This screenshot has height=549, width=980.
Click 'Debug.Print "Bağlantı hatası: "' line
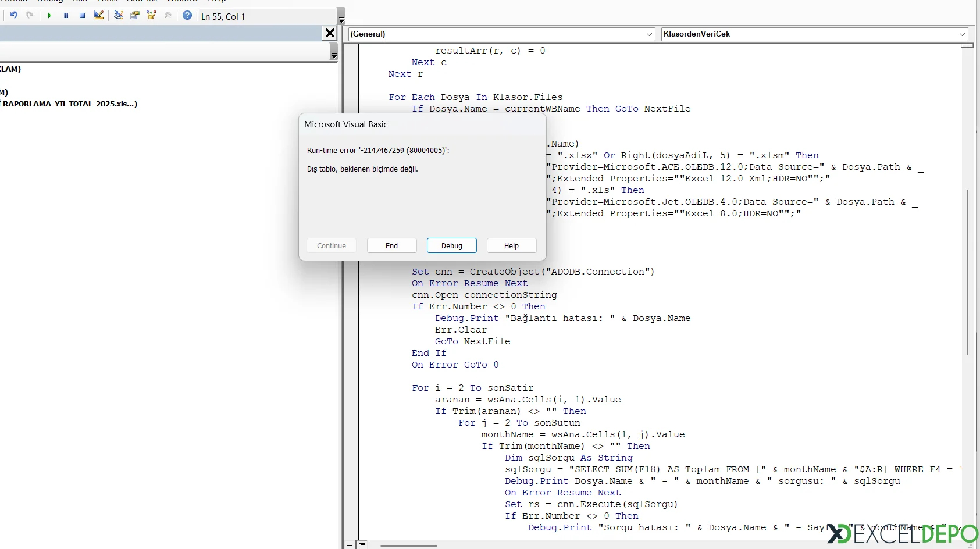coord(563,318)
